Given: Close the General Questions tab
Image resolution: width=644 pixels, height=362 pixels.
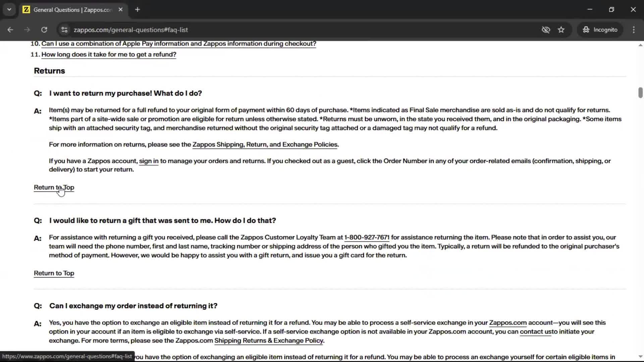Looking at the screenshot, I should (120, 10).
